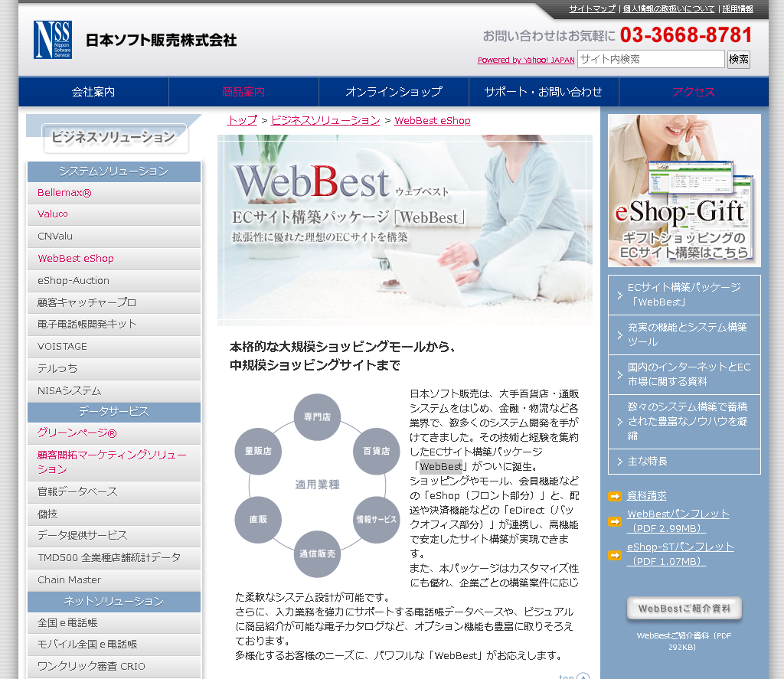Open the 会社案内 menu

coord(93,90)
